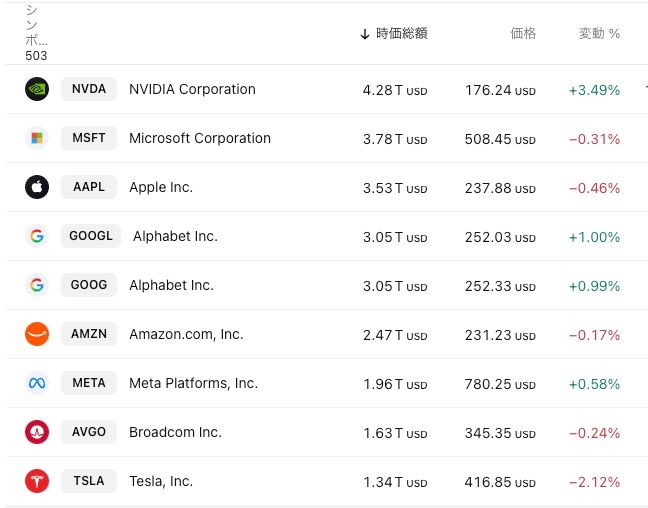
Task: Click the Meta infinity logo icon
Action: 37,383
